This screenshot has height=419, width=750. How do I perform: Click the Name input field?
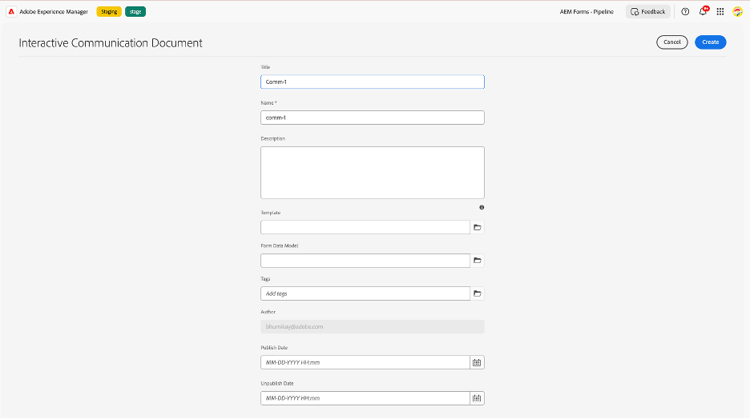click(x=372, y=117)
